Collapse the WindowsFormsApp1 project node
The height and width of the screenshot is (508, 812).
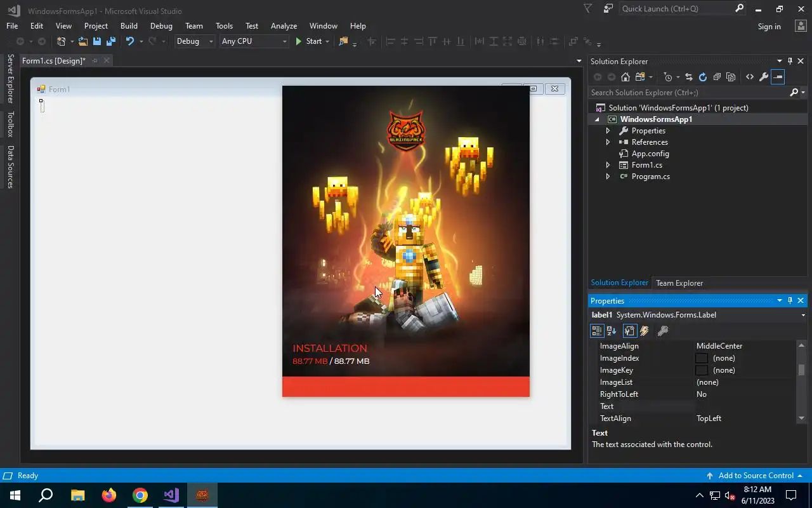pyautogui.click(x=597, y=119)
